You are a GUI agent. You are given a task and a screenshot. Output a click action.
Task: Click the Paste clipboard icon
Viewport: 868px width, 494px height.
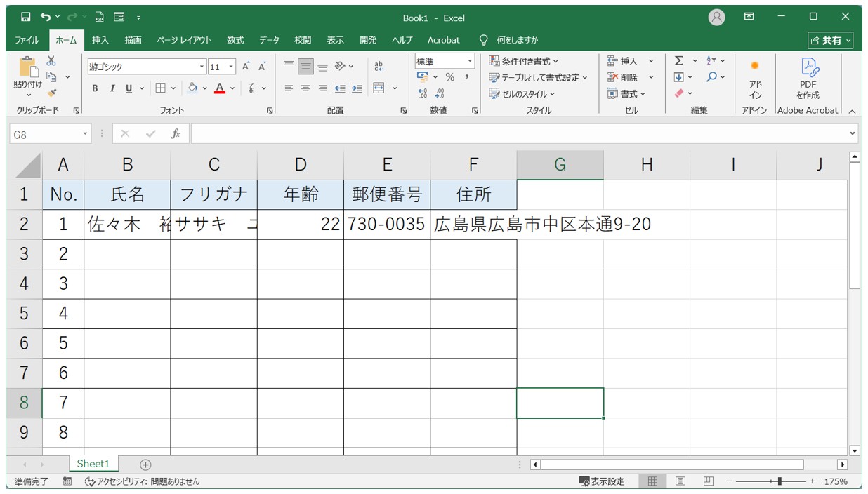coord(27,67)
